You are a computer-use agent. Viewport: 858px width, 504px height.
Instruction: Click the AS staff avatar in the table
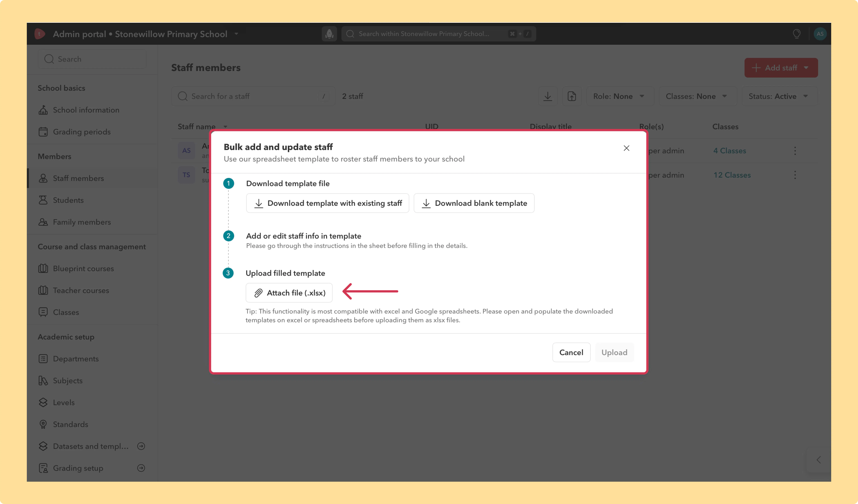pos(186,150)
